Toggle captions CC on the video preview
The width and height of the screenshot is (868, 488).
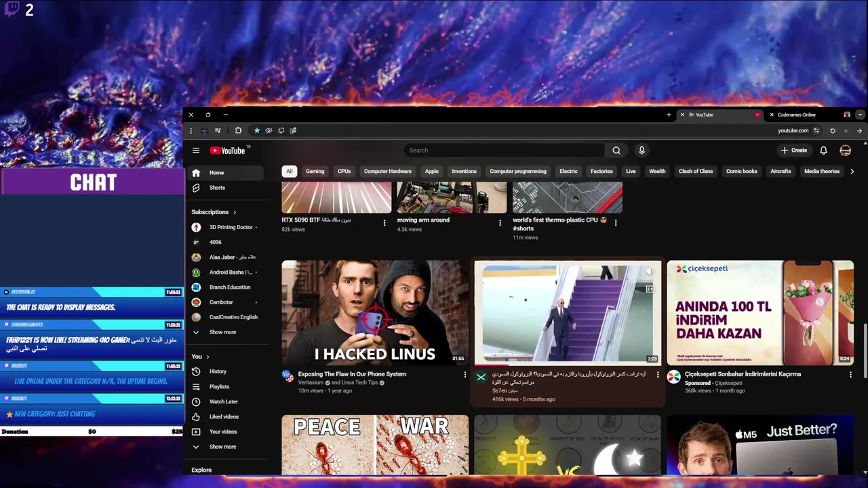(650, 289)
